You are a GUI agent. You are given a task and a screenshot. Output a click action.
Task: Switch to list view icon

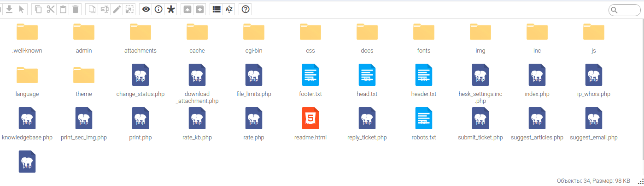click(217, 9)
